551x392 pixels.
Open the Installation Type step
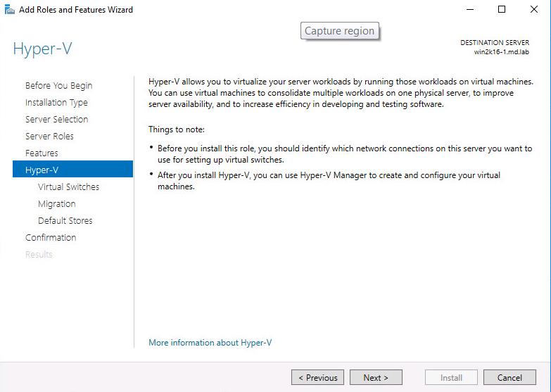(x=56, y=102)
